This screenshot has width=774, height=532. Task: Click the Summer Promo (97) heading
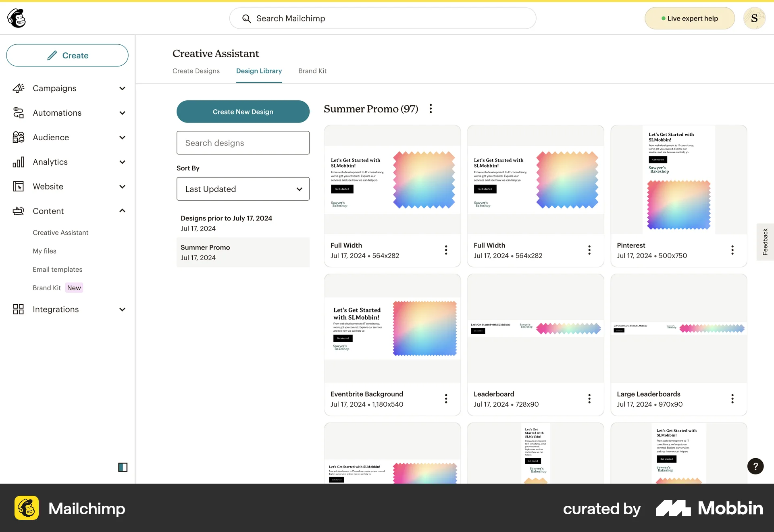click(371, 109)
